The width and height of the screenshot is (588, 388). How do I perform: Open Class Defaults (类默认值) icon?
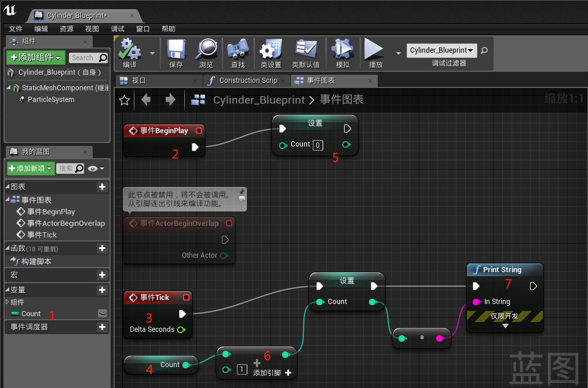click(x=306, y=49)
